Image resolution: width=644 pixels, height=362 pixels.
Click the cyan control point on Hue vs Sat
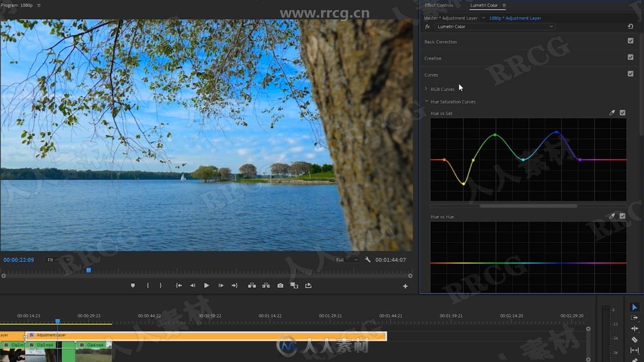coord(523,160)
